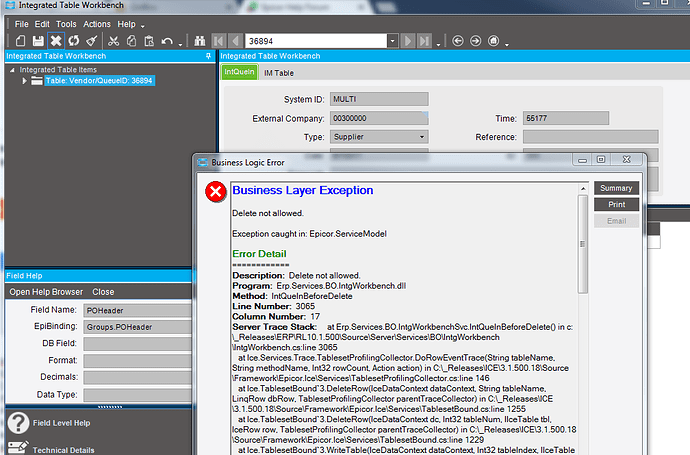Click the Copy toolbar icon
This screenshot has width=690, height=455.
click(x=131, y=41)
